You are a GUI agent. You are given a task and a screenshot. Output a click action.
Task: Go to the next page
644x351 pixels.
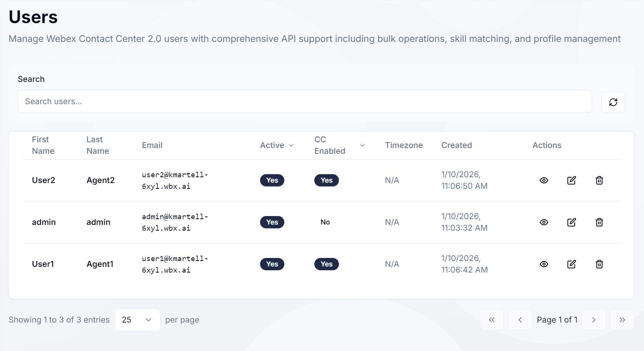pos(594,320)
